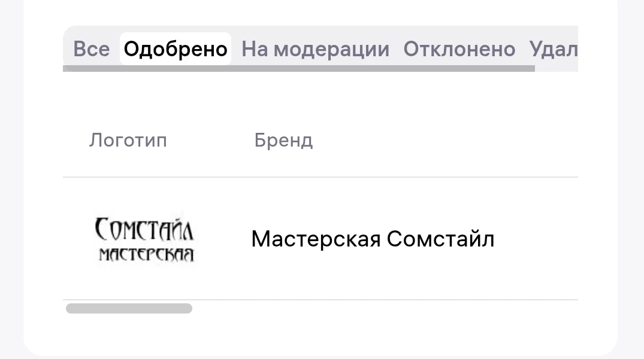Viewport: 644px width, 359px height.
Task: Click the "Сомстайл" top line of the logo
Action: (x=144, y=229)
